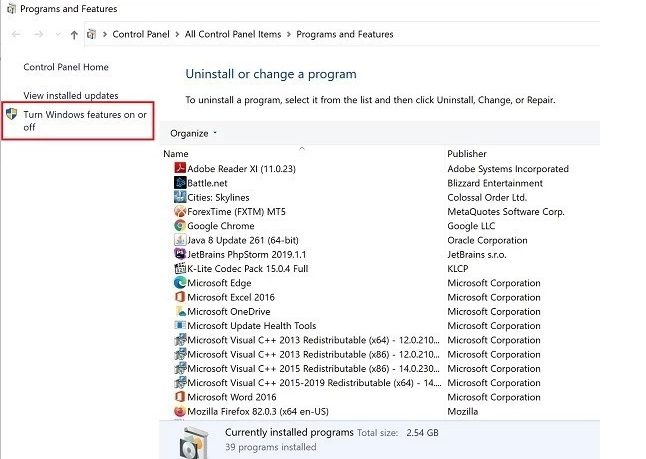
Task: Click the Adobe Reader XI program icon
Action: (x=180, y=168)
